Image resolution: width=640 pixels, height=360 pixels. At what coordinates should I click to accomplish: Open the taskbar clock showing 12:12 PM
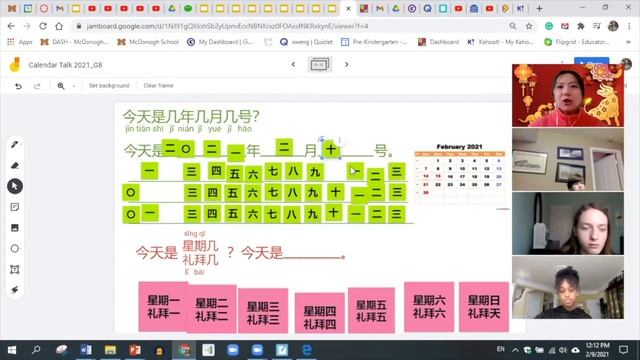597,350
